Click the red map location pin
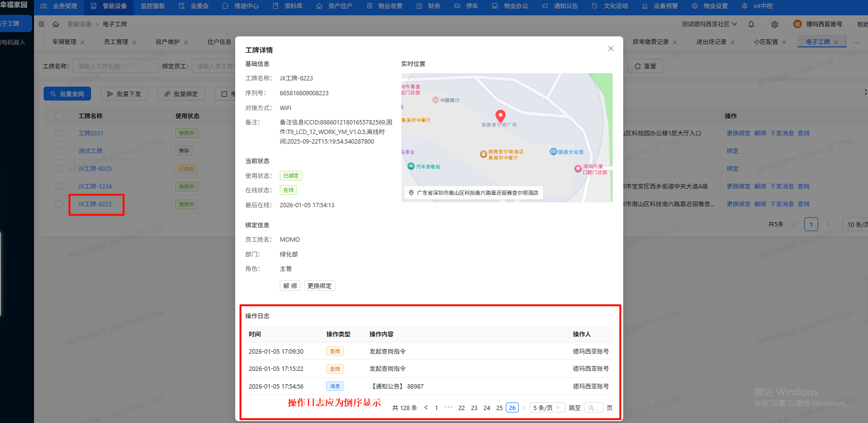This screenshot has height=423, width=868. [500, 116]
